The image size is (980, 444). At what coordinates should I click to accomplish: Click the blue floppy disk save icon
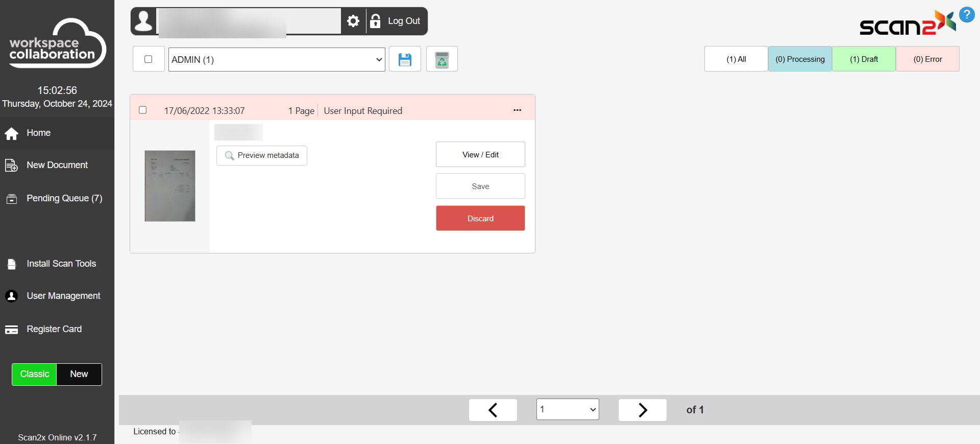pos(405,59)
